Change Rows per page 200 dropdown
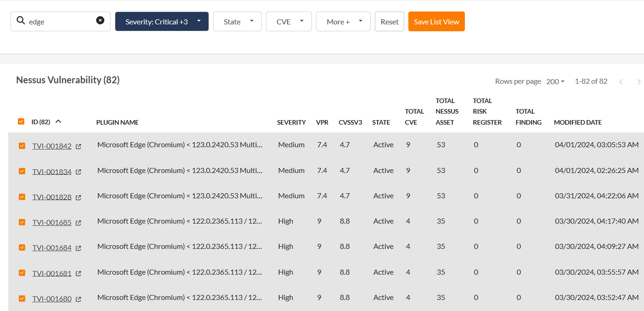The image size is (644, 311). [x=555, y=81]
